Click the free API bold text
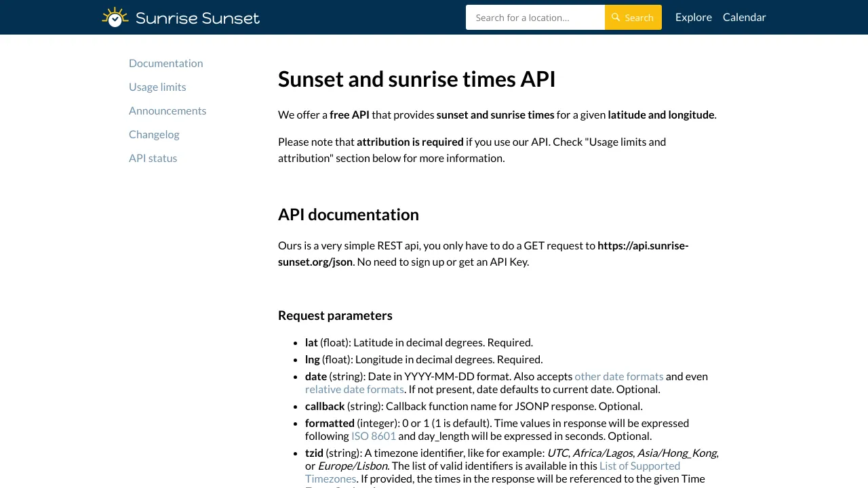Image resolution: width=868 pixels, height=488 pixels. pos(349,115)
